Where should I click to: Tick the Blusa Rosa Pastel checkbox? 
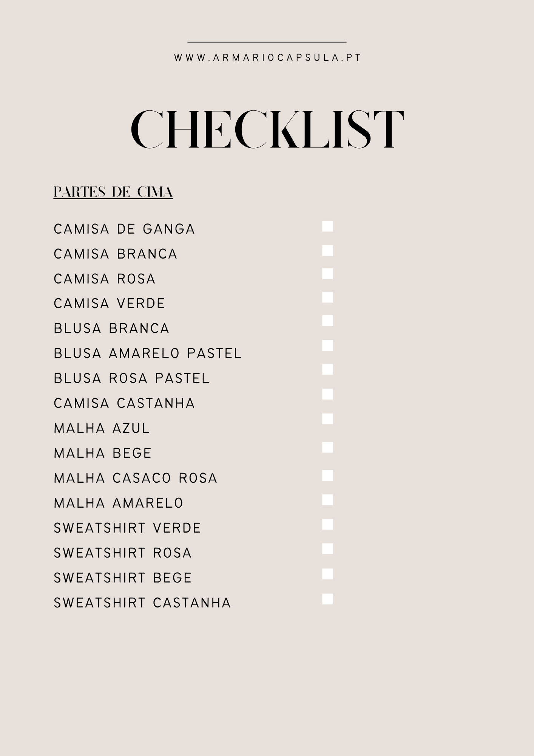pyautogui.click(x=327, y=369)
